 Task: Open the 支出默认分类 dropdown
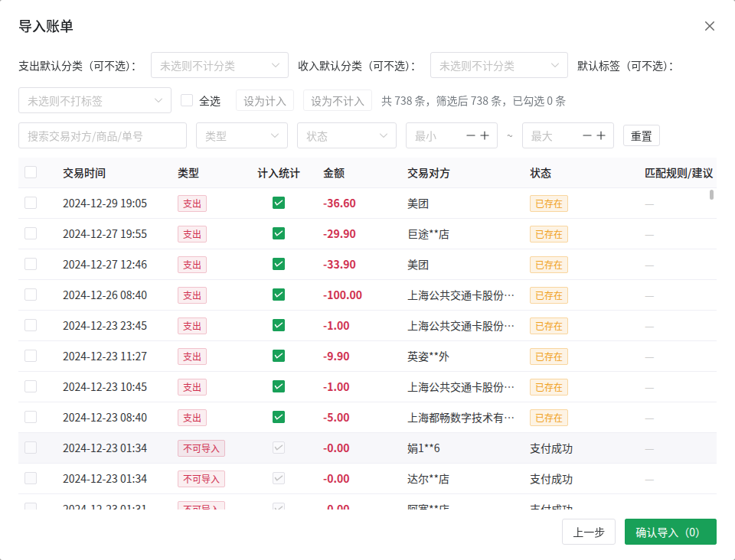coord(220,65)
